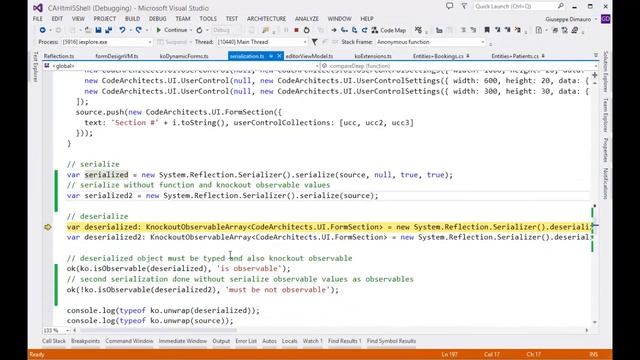Click the Restart debugging icon
The width and height of the screenshot is (640, 360).
[x=307, y=30]
